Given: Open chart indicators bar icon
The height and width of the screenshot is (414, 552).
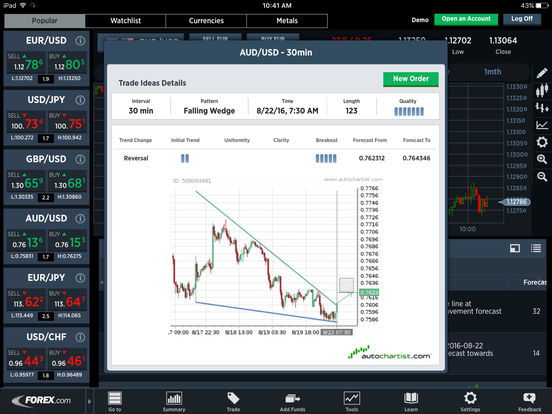Looking at the screenshot, I should (542, 107).
